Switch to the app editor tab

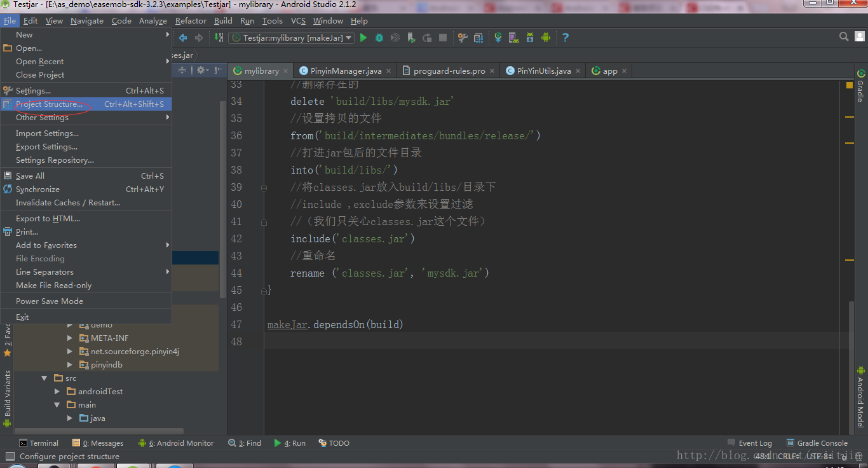click(609, 71)
